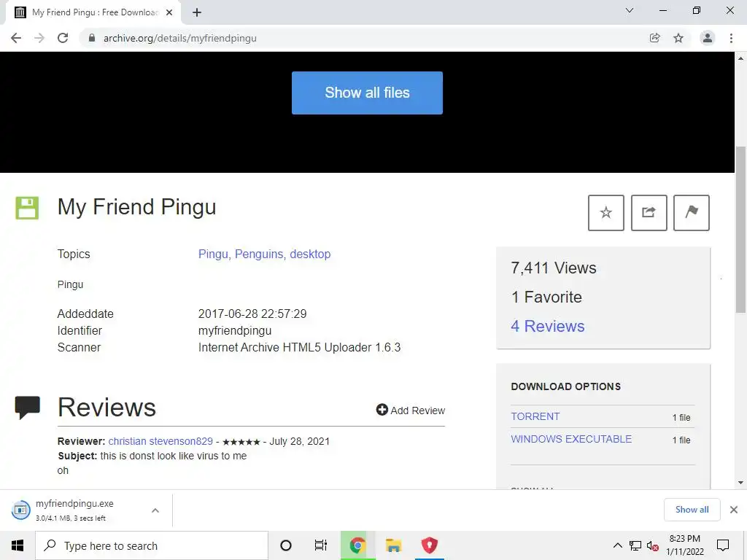Share this page from address bar
This screenshot has height=560, width=747.
tap(654, 38)
